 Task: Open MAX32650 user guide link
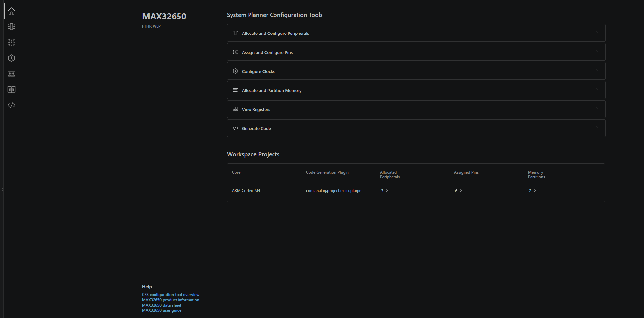coord(162,310)
